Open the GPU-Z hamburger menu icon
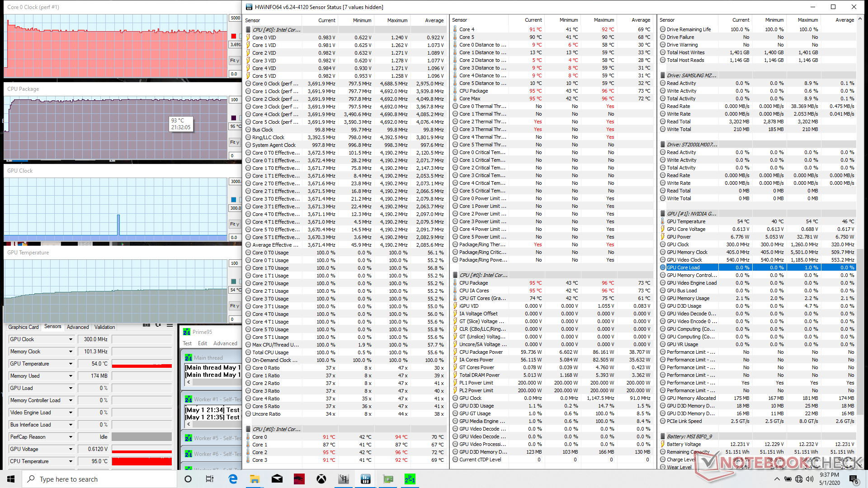This screenshot has height=488, width=868. pyautogui.click(x=170, y=325)
